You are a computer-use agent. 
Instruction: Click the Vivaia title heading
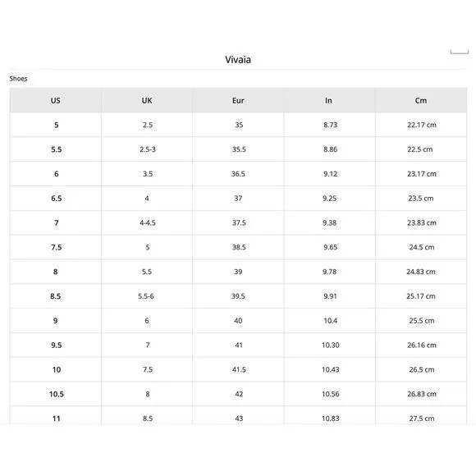coord(238,59)
